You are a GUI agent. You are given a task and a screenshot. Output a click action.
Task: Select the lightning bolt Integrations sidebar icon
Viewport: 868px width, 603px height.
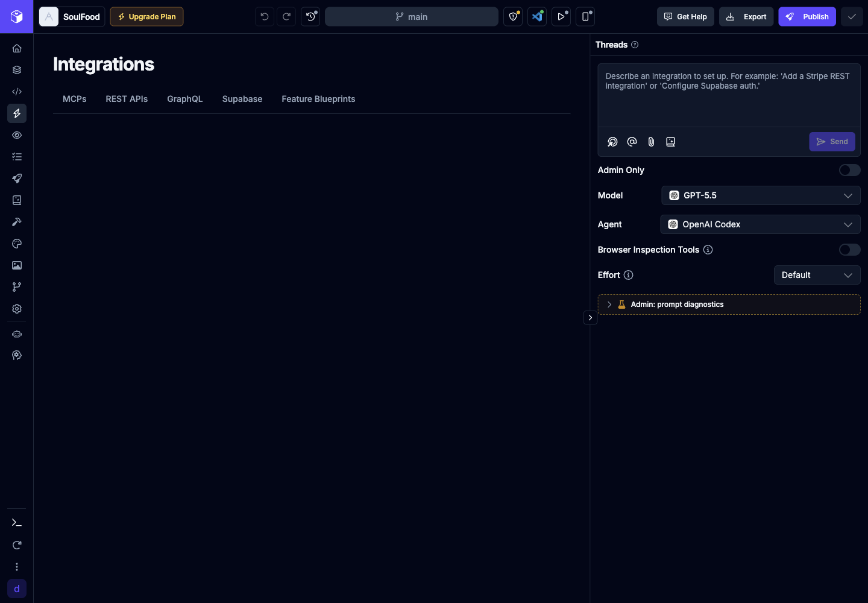tap(17, 113)
